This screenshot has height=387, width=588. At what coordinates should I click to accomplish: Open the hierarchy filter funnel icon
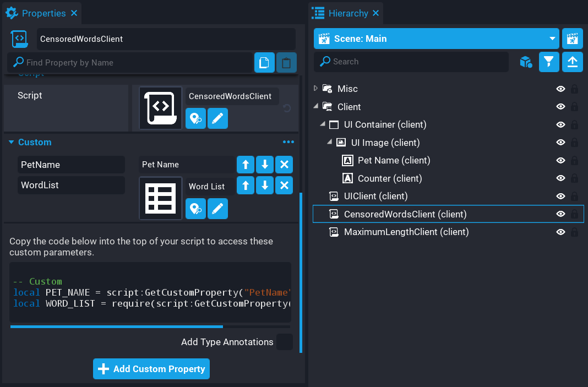point(548,62)
